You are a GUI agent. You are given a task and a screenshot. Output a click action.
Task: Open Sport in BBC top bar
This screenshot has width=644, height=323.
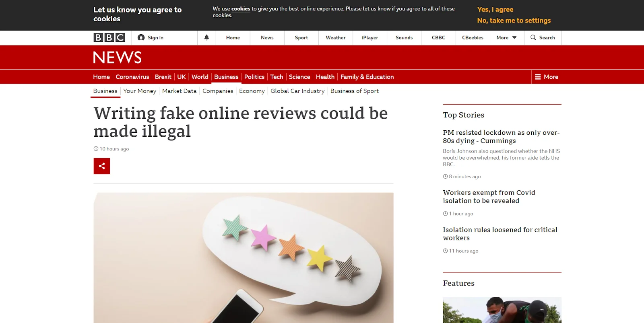[301, 37]
